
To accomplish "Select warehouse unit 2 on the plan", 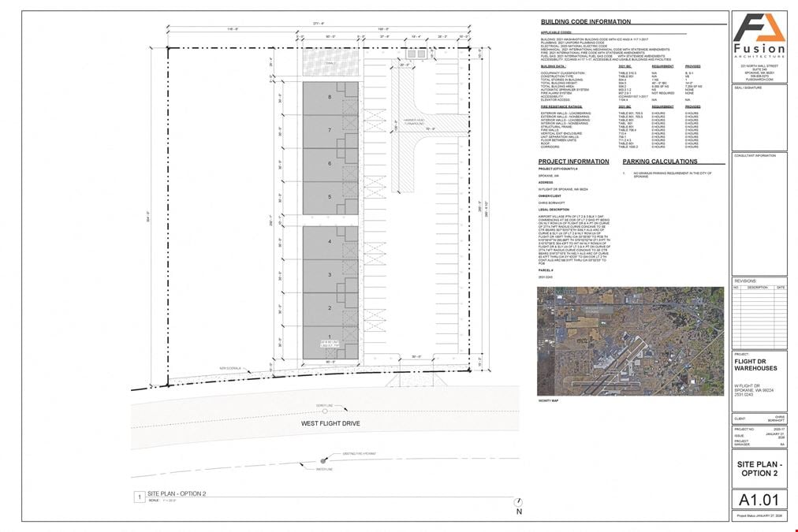I will [x=330, y=309].
